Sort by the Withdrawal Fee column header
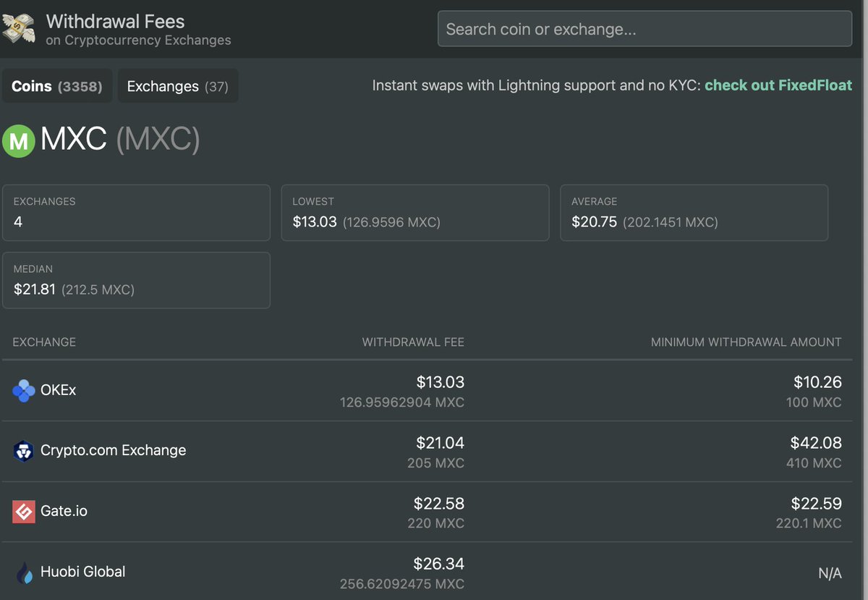868x600 pixels. (x=412, y=342)
